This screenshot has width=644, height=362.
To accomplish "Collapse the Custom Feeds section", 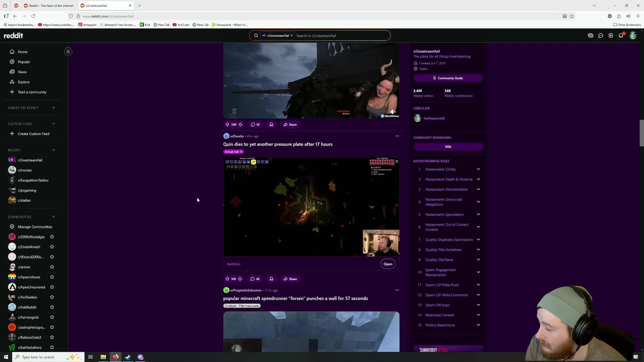I will tap(53, 124).
